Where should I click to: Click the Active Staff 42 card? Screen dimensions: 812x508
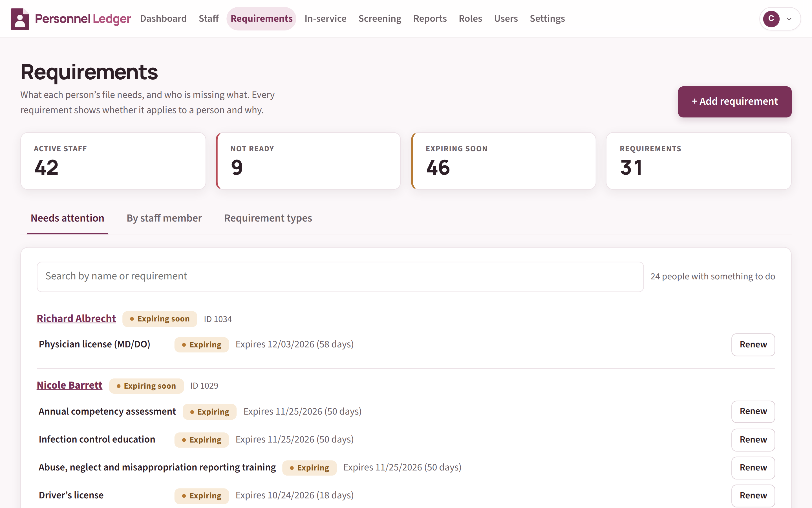113,161
